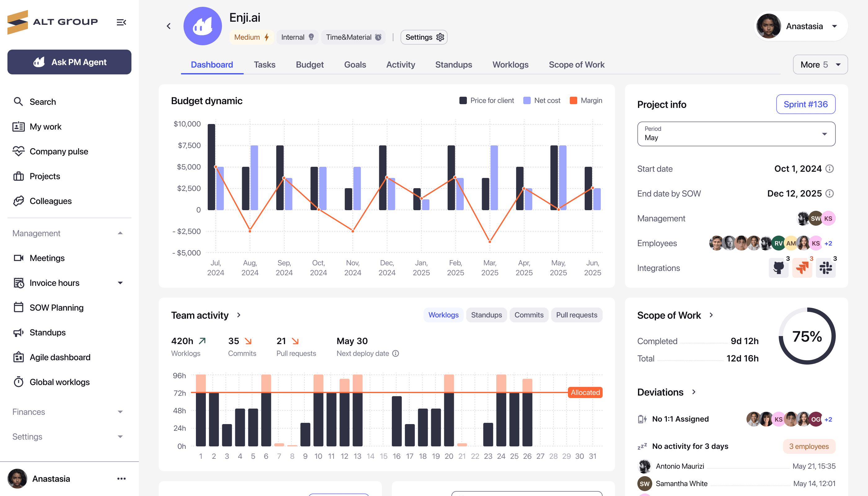Click the Margin legend color swatch

click(x=573, y=100)
